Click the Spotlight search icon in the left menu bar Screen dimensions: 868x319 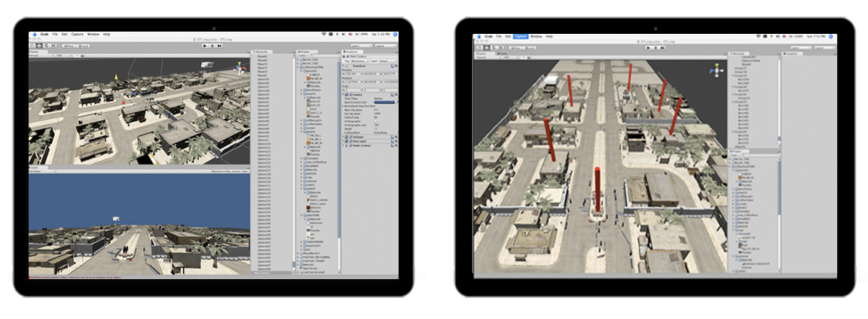[395, 35]
